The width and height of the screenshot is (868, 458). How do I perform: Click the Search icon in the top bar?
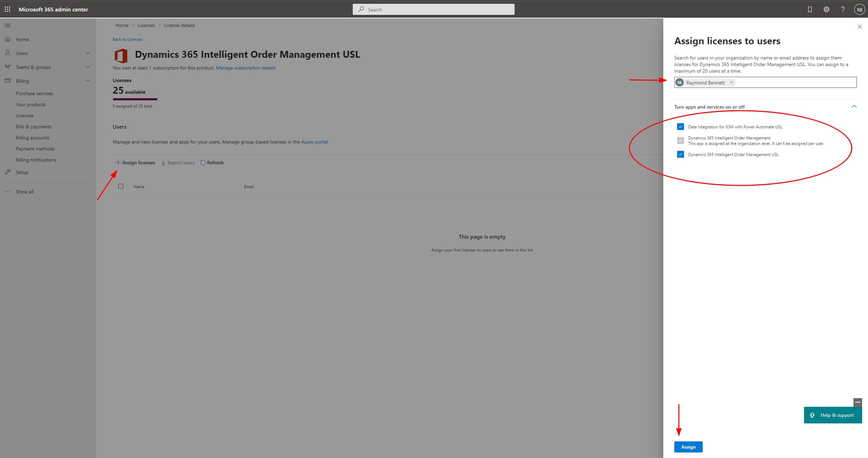point(361,9)
